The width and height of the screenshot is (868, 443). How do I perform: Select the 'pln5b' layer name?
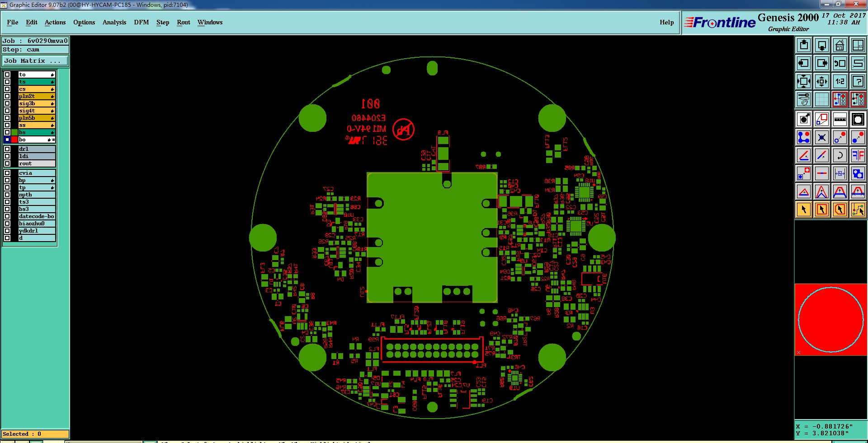click(x=37, y=118)
